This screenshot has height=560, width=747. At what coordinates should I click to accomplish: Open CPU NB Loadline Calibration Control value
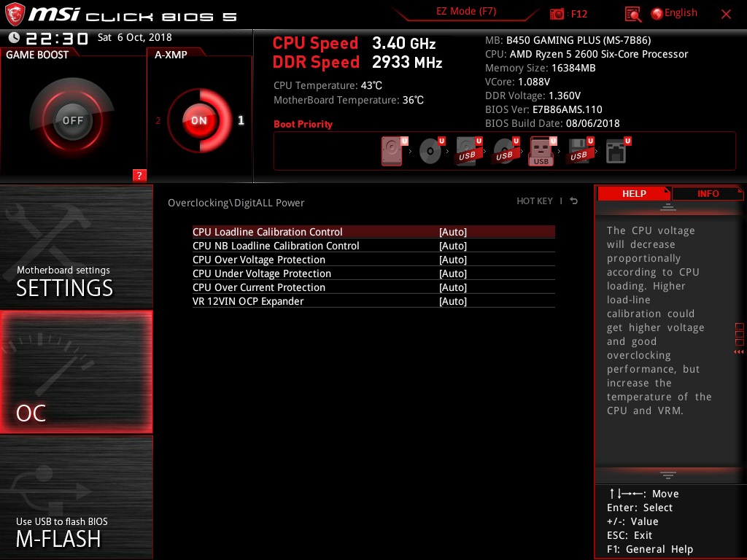(x=453, y=246)
